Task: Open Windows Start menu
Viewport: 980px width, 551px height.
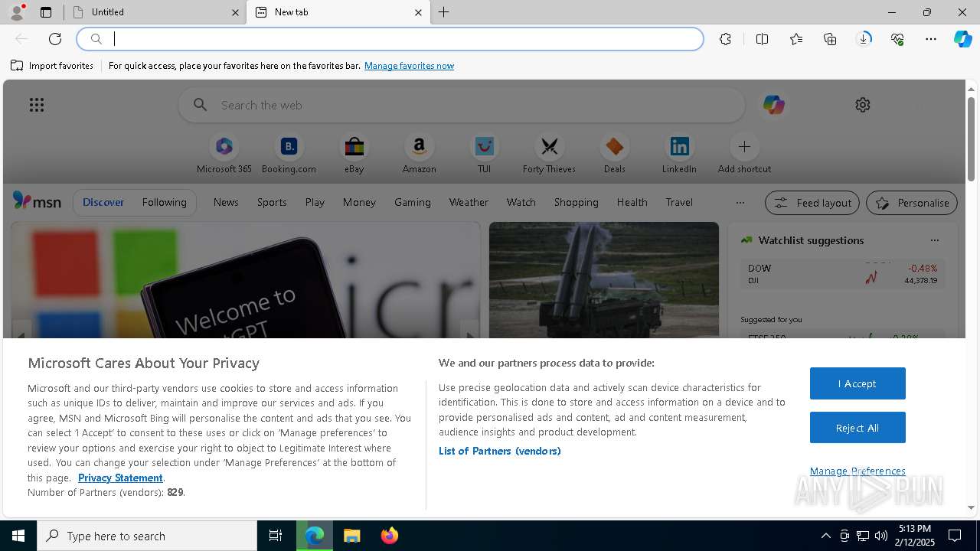Action: pos(18,536)
